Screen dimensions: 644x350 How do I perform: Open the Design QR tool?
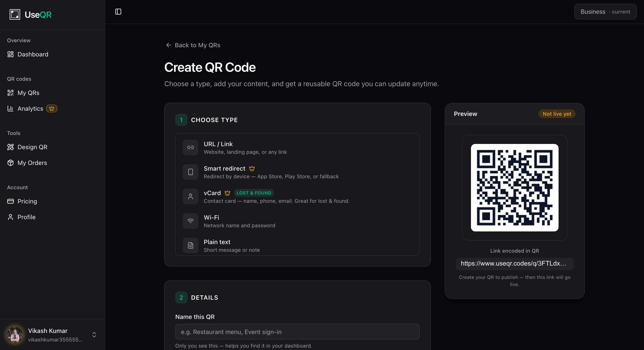32,147
